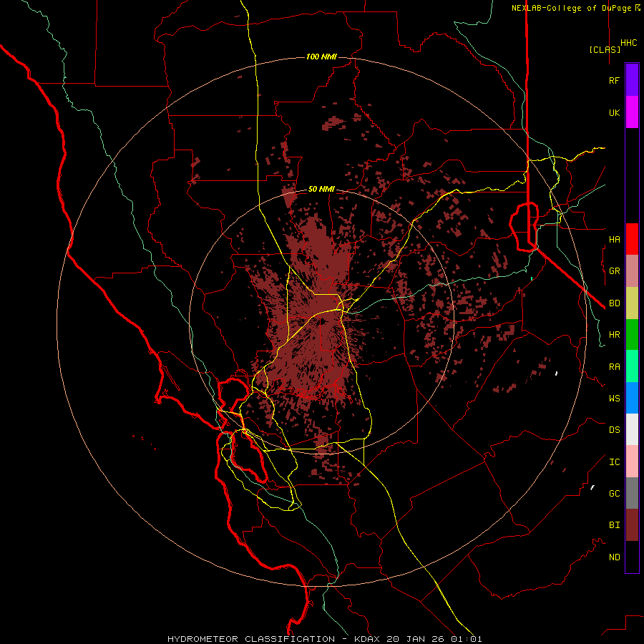This screenshot has width=644, height=644.
Task: Click the IC legend label
Action: 614,462
